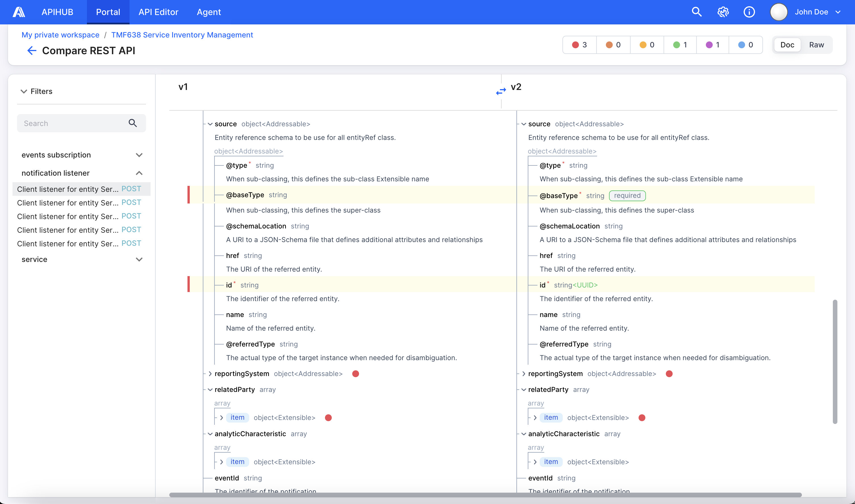
Task: Click the user avatar circle
Action: 778,12
